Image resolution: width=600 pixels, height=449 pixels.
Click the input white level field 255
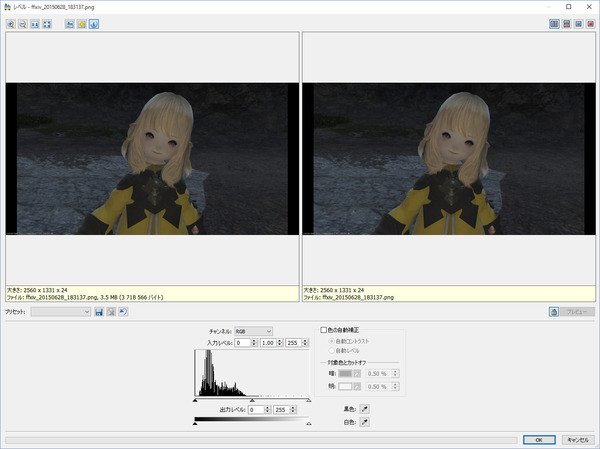[293, 343]
